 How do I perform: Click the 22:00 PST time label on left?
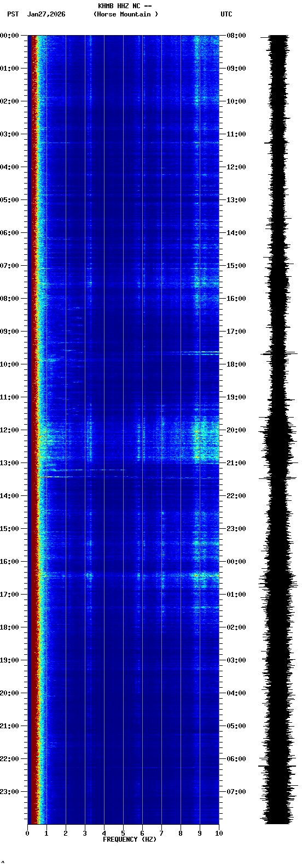pos(9,759)
